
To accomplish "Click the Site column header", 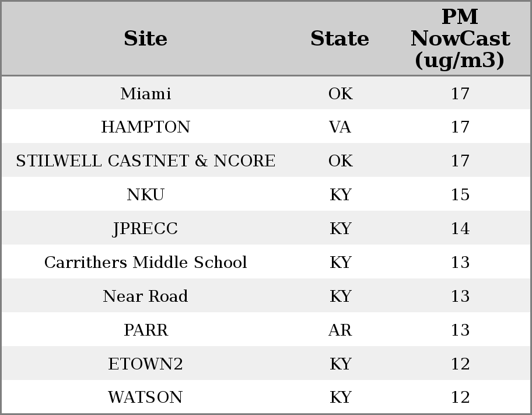I will [x=146, y=39].
